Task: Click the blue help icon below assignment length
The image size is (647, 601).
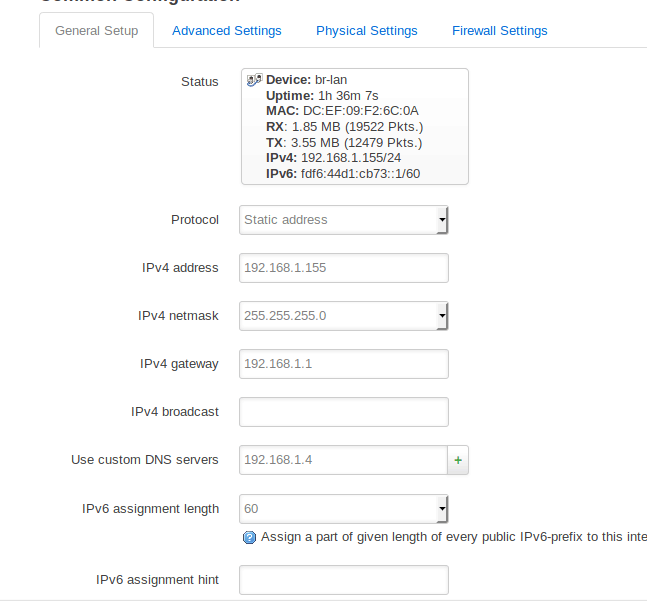Action: (250, 537)
